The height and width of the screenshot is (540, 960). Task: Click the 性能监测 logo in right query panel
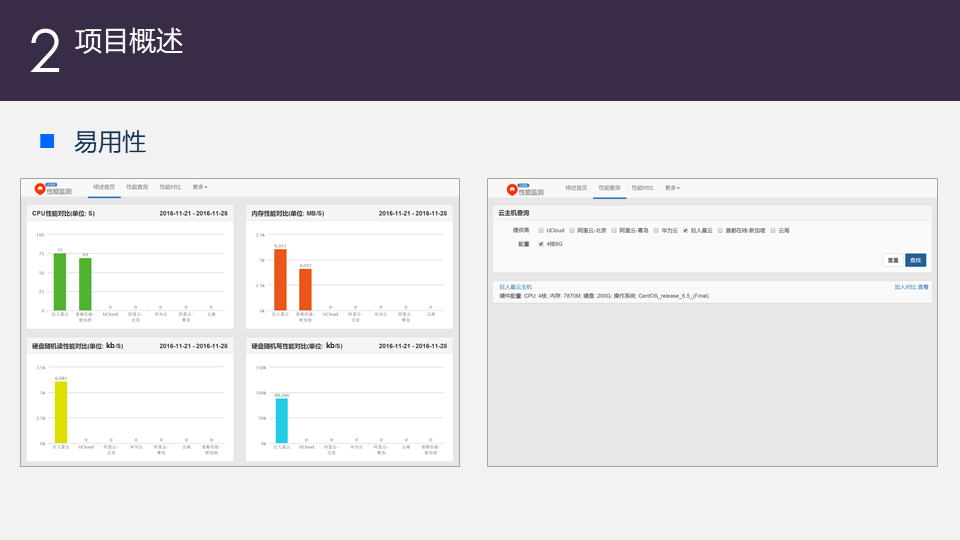[525, 189]
